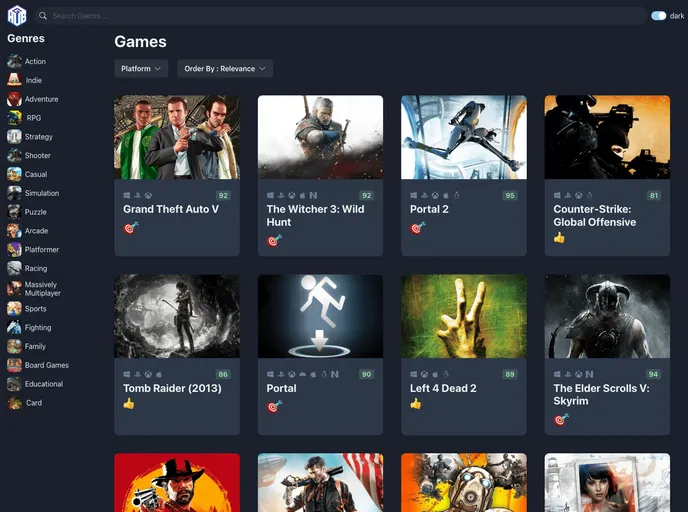This screenshot has width=688, height=512.
Task: Click the Adventure genre icon
Action: [14, 99]
